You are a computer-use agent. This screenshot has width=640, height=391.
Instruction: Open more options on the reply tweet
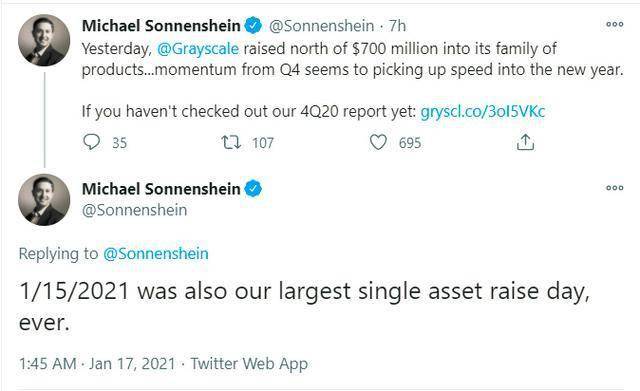click(x=614, y=188)
